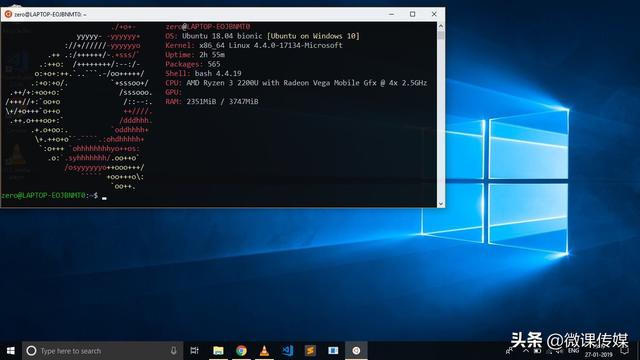Click the terminal scrollbar down arrow

tap(440, 203)
